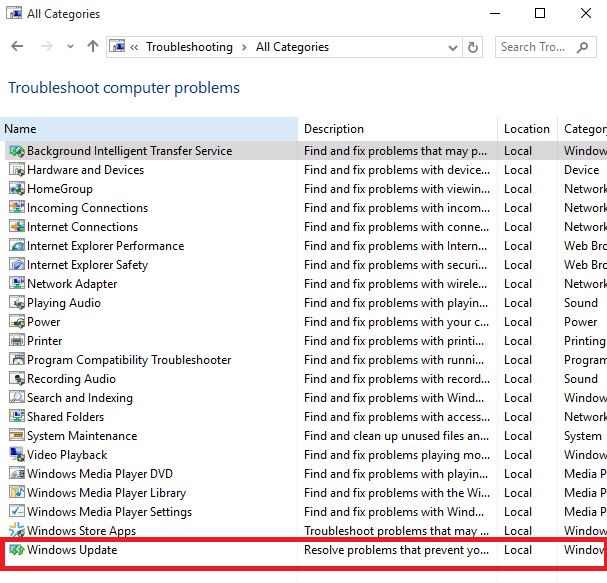Open the Network Adapter troubleshooter
The height and width of the screenshot is (583, 607).
[72, 284]
